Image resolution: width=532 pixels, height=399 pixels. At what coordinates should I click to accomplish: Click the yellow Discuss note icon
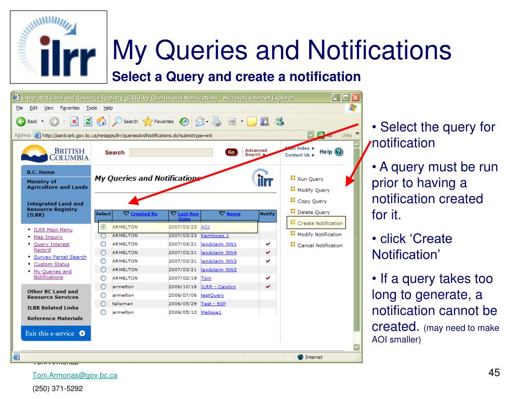(x=252, y=122)
